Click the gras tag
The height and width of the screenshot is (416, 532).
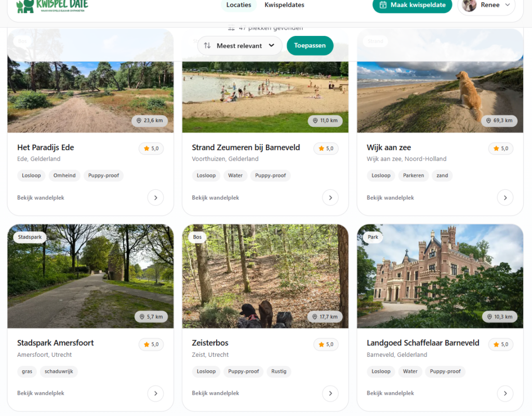pos(27,371)
